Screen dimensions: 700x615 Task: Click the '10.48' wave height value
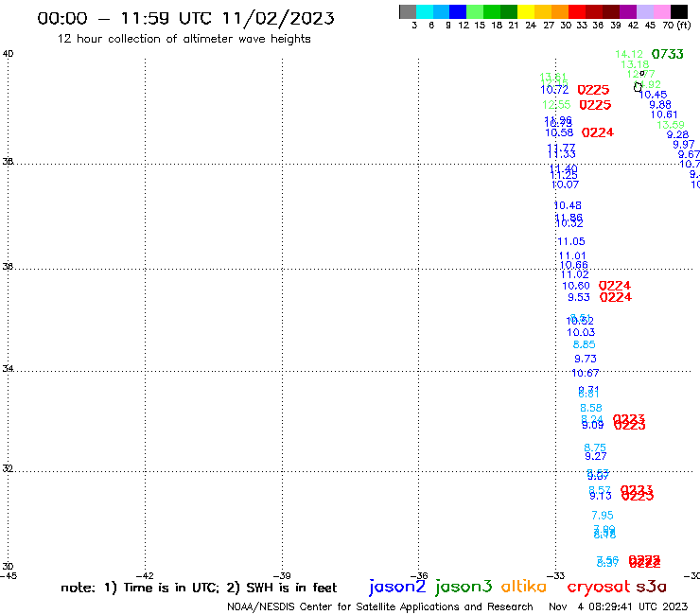(x=568, y=205)
